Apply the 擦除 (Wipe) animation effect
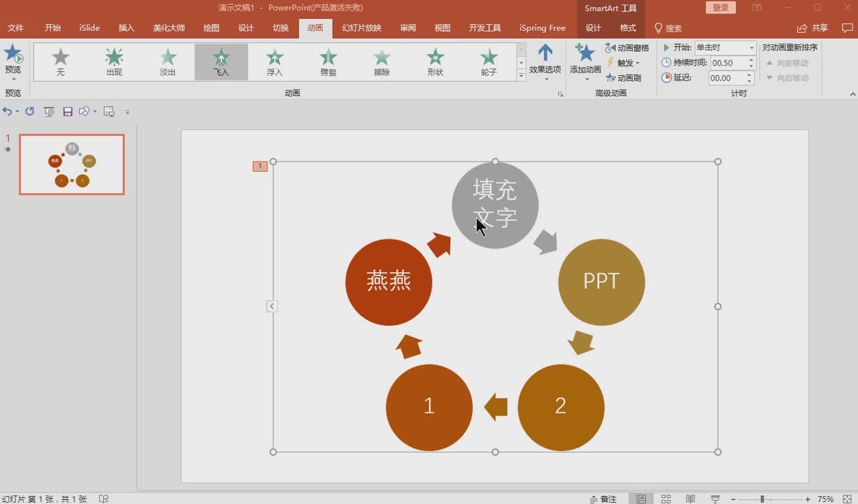The height and width of the screenshot is (504, 858). (x=381, y=62)
